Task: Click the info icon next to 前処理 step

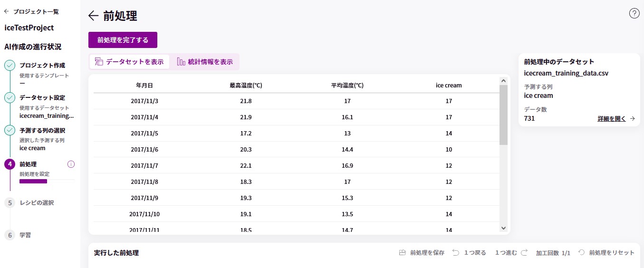Action: [x=71, y=164]
